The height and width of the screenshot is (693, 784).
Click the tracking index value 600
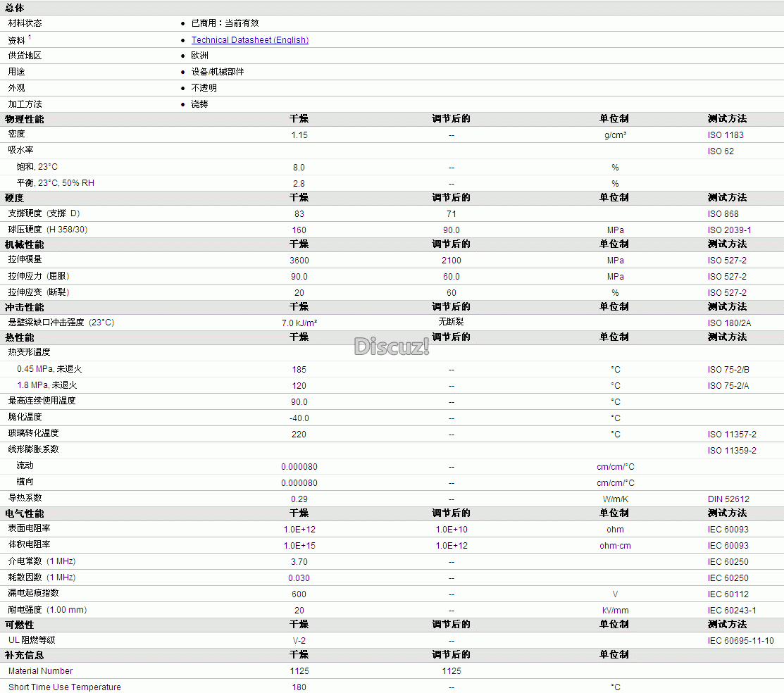click(299, 594)
